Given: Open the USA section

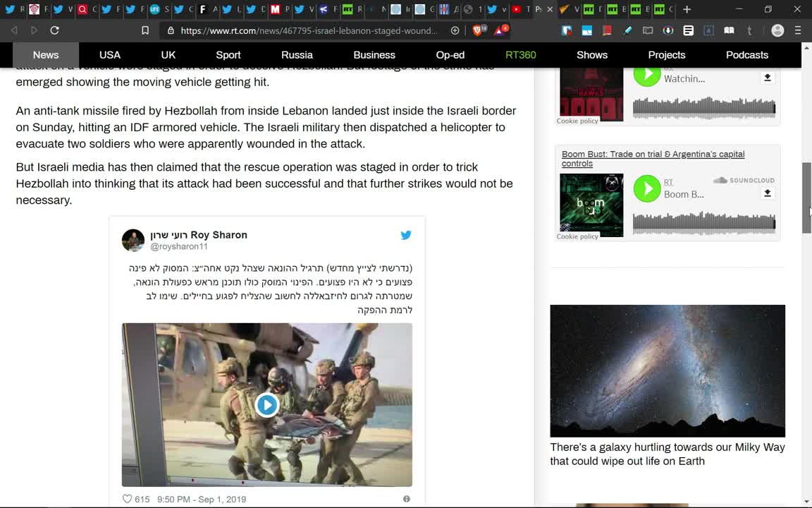Looking at the screenshot, I should click(x=110, y=55).
